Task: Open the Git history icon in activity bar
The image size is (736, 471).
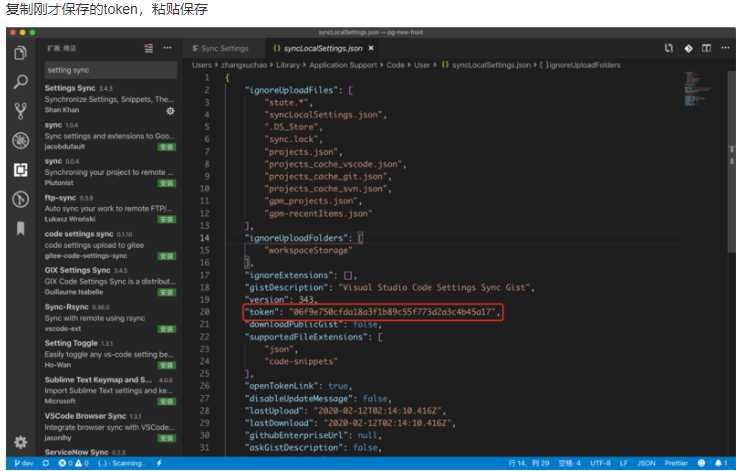Action: [x=20, y=199]
